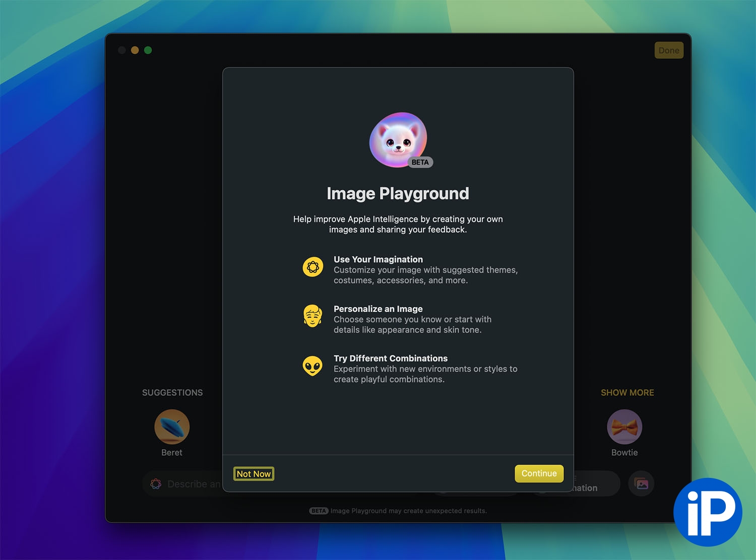Click the alien icon for Try Different Combinations
The height and width of the screenshot is (560, 756).
(312, 366)
